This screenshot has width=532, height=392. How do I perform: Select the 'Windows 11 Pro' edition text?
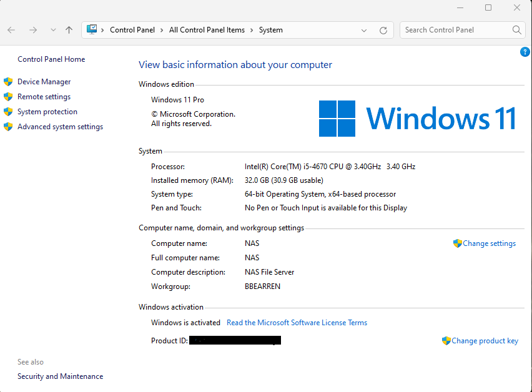[x=177, y=100]
